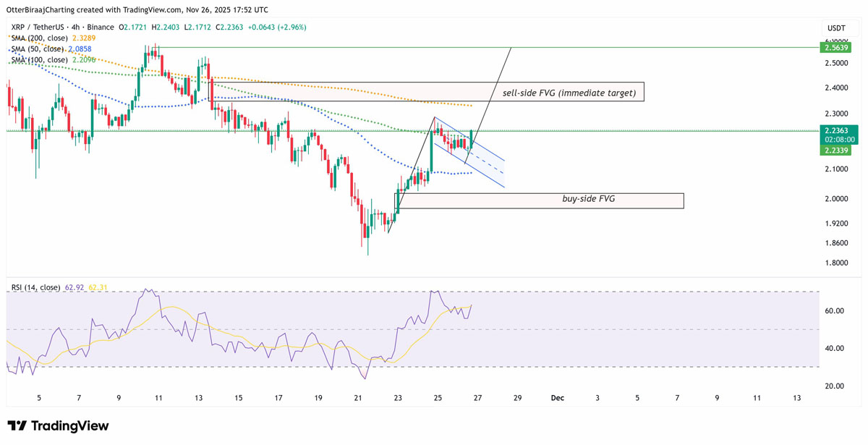Click the SMA (200, close) legend
The image size is (868, 445).
(38, 38)
